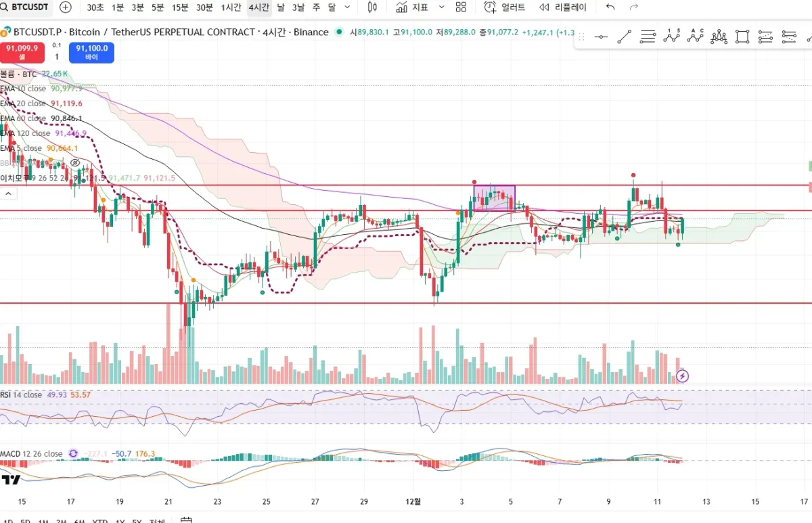Select the 3분 timeframe
The height and width of the screenshot is (523, 812).
137,7
